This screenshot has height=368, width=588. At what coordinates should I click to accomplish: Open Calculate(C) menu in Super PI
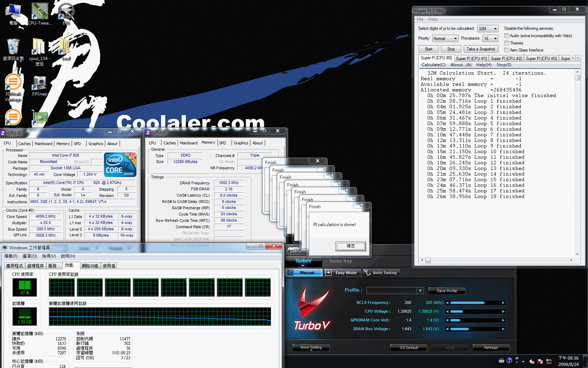click(x=433, y=65)
